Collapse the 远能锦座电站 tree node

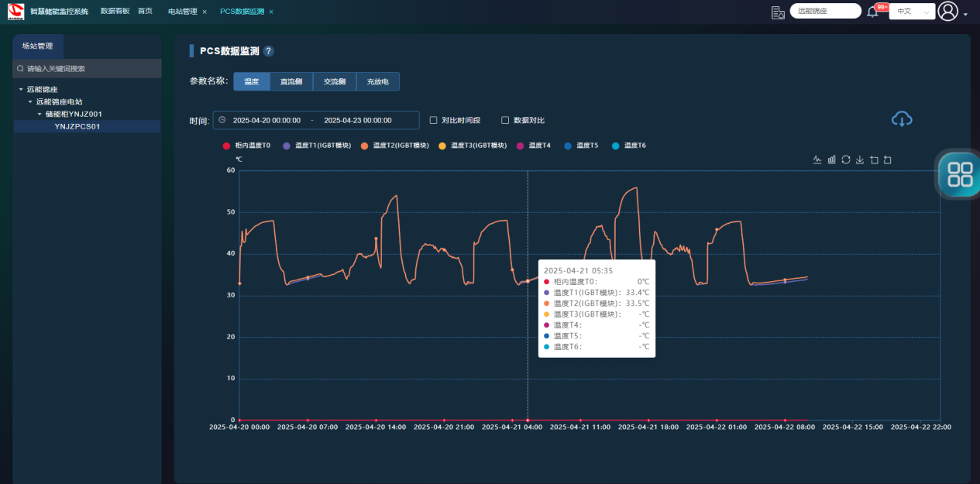click(x=30, y=101)
